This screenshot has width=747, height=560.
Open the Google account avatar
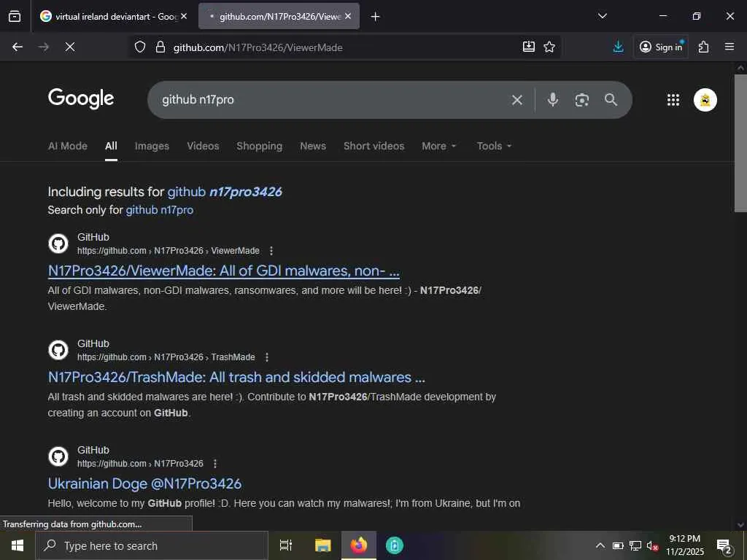[x=705, y=100]
